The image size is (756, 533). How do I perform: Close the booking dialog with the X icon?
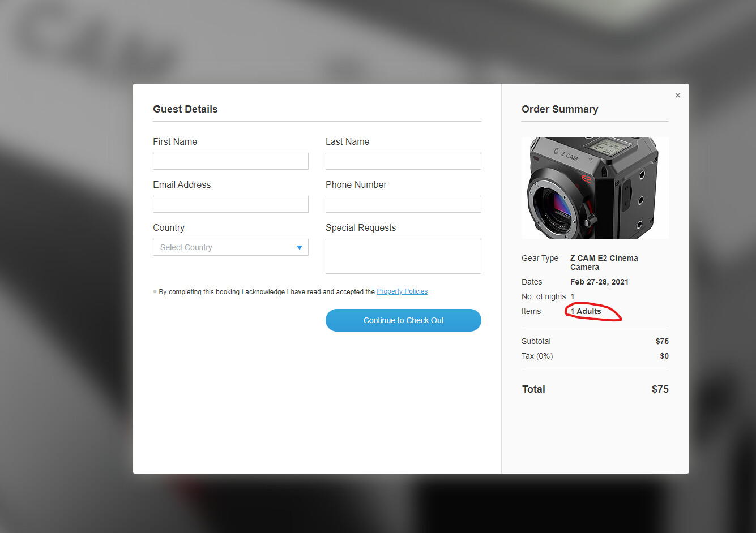click(x=677, y=96)
